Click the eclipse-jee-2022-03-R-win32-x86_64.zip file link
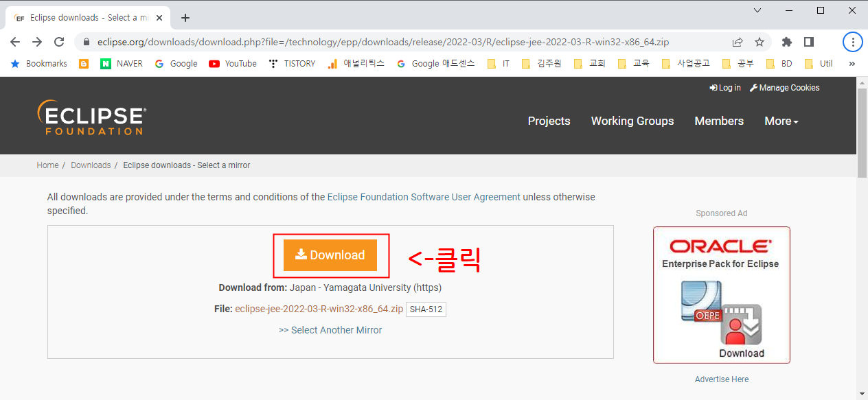Image resolution: width=868 pixels, height=400 pixels. (319, 309)
